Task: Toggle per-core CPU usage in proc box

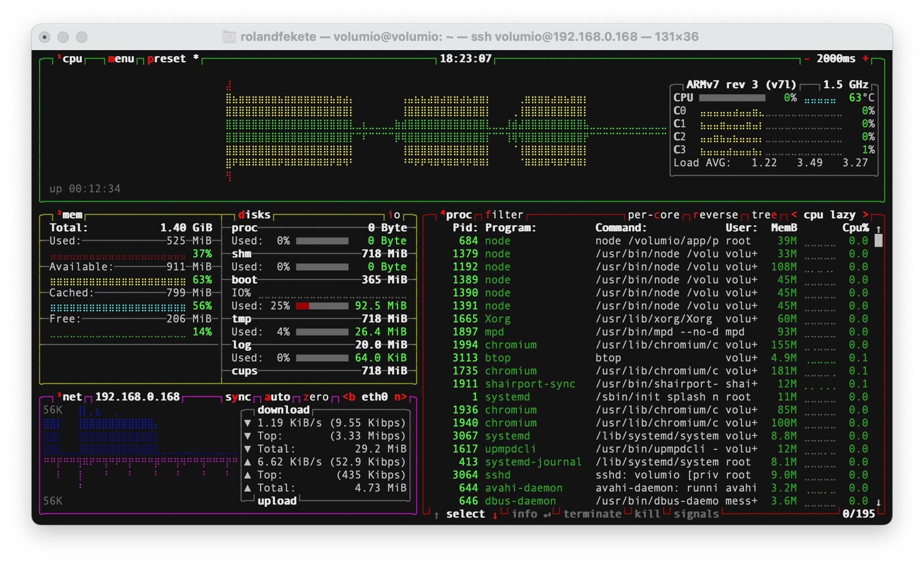Action: [x=653, y=215]
